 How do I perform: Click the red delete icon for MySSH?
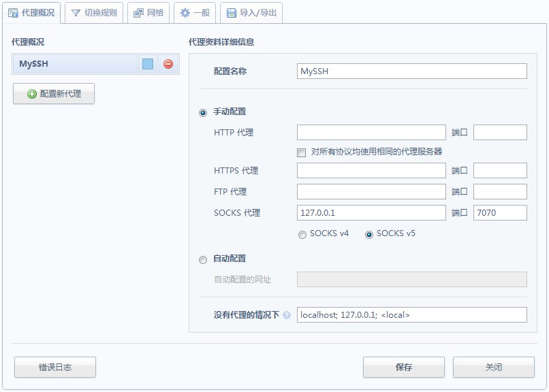(168, 65)
